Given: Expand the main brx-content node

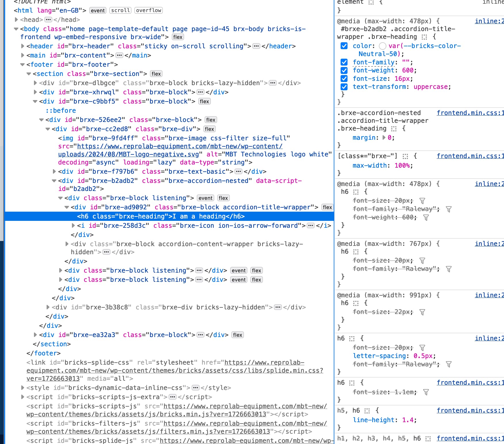Looking at the screenshot, I should coord(23,56).
